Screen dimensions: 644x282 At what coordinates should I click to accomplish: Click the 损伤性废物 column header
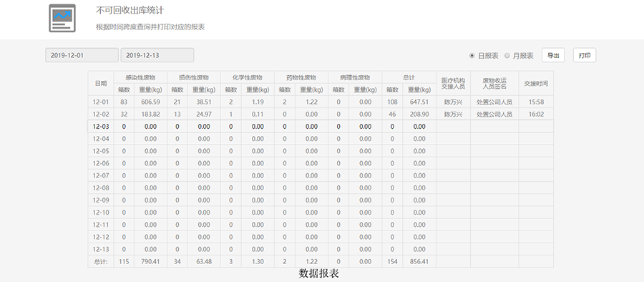pos(194,77)
